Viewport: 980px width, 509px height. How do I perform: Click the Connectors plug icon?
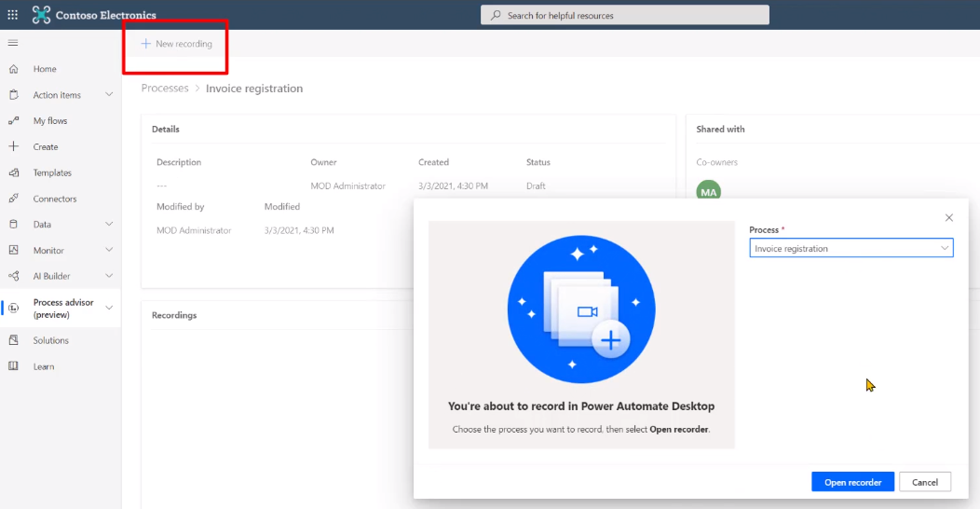coord(14,199)
